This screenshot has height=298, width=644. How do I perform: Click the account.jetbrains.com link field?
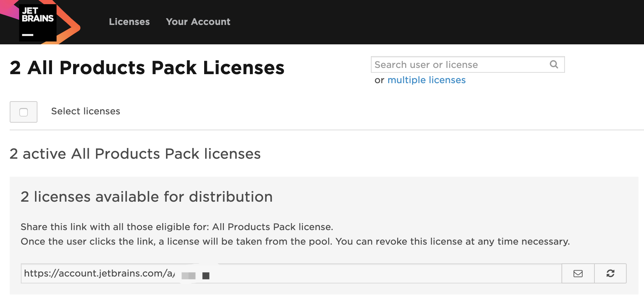click(347, 274)
